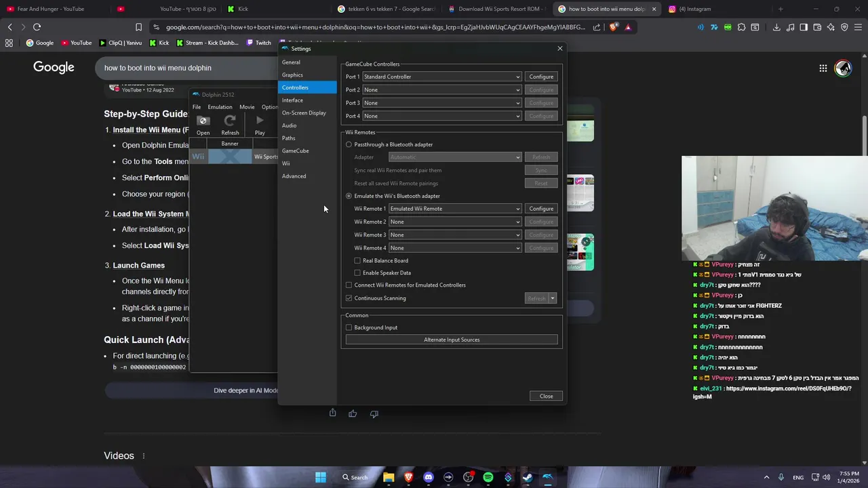Open Windows Start menu
Image resolution: width=868 pixels, height=488 pixels.
pos(321,477)
